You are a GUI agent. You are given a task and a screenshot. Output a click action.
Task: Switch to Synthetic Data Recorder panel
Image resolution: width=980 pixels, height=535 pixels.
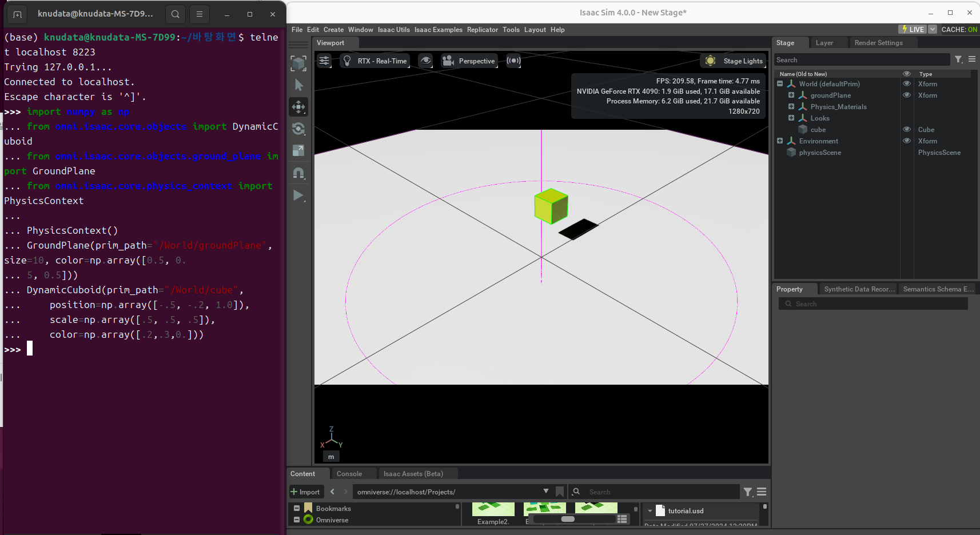859,289
